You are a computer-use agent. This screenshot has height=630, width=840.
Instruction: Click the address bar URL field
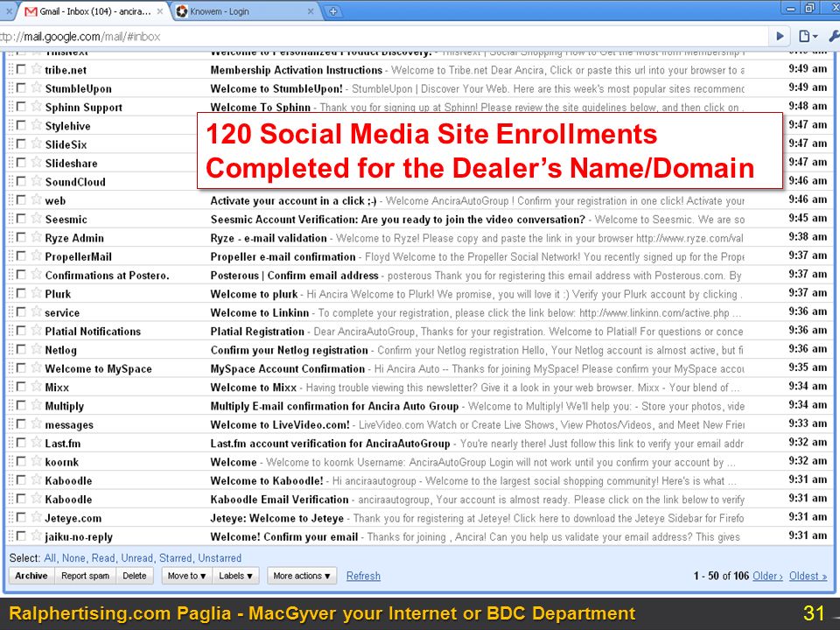tap(383, 37)
